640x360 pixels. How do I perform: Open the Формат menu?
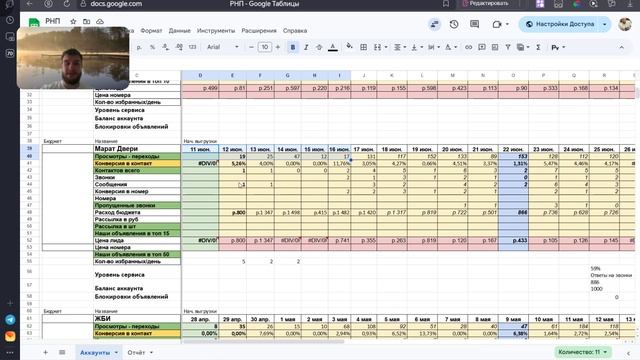tap(151, 31)
